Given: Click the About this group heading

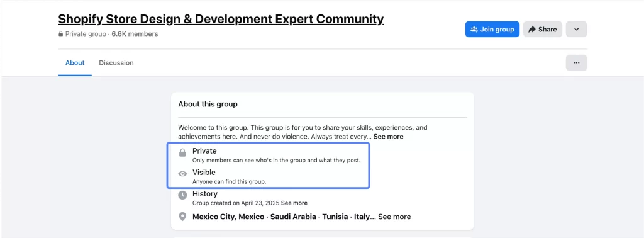Looking at the screenshot, I should [x=208, y=104].
